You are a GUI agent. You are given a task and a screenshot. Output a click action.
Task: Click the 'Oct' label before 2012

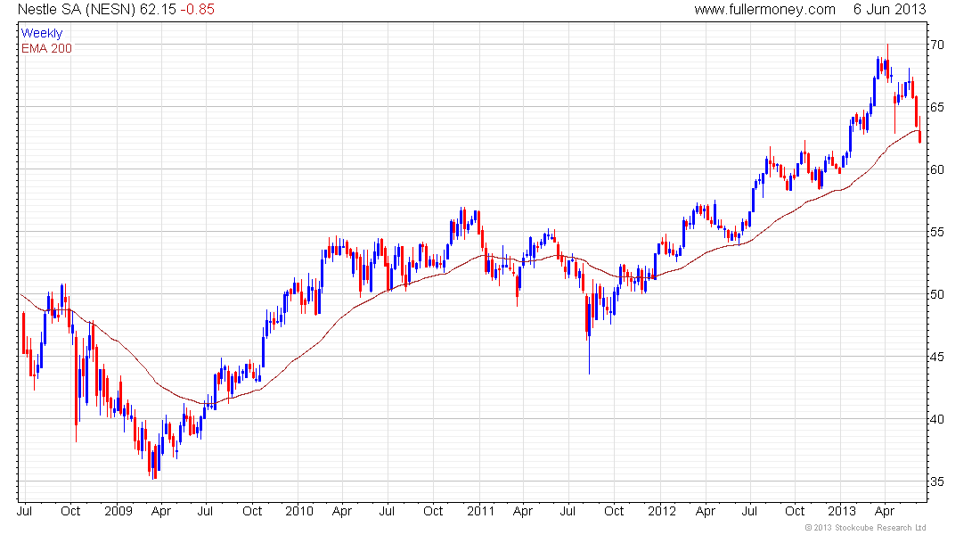[614, 511]
